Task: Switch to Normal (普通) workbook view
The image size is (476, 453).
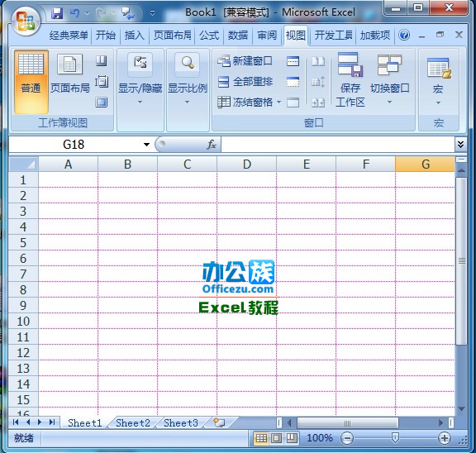Action: (31, 82)
